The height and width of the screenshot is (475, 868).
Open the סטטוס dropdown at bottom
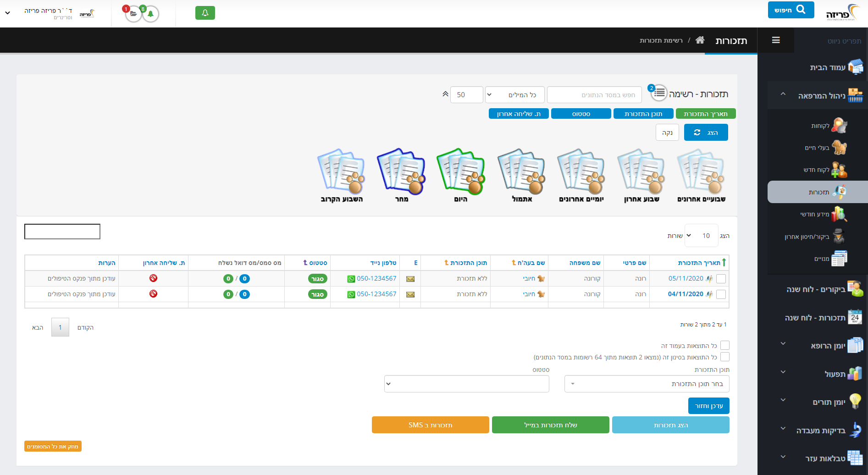tap(466, 384)
